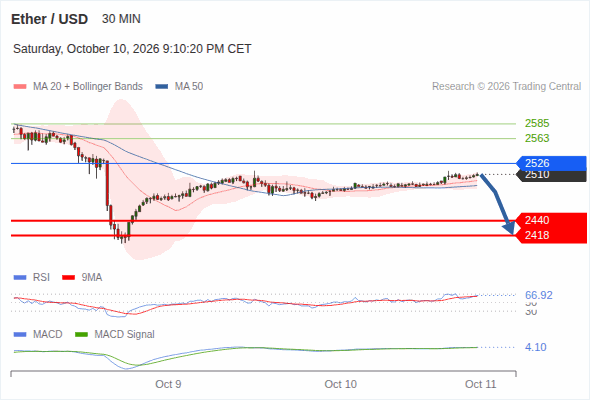This screenshot has height=400, width=590.
Task: Click the red 2440 support price tag
Action: (551, 220)
